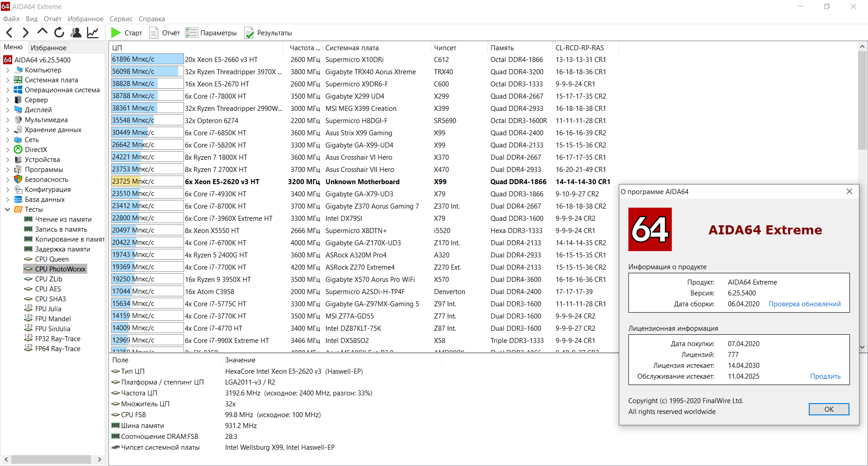Open the Отчёт menu in the menu bar
The height and width of the screenshot is (466, 868).
[x=52, y=19]
